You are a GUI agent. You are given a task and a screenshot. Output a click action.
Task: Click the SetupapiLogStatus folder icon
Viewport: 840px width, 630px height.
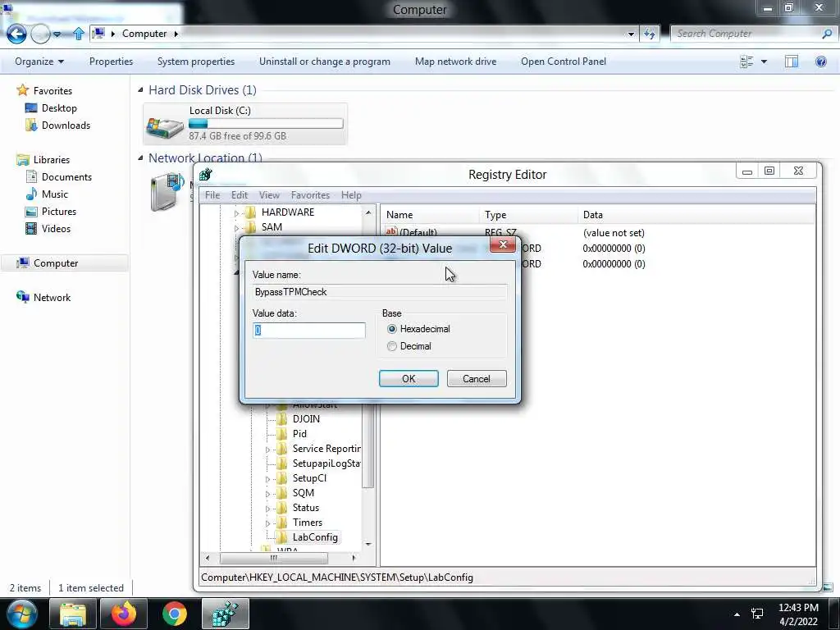point(282,463)
